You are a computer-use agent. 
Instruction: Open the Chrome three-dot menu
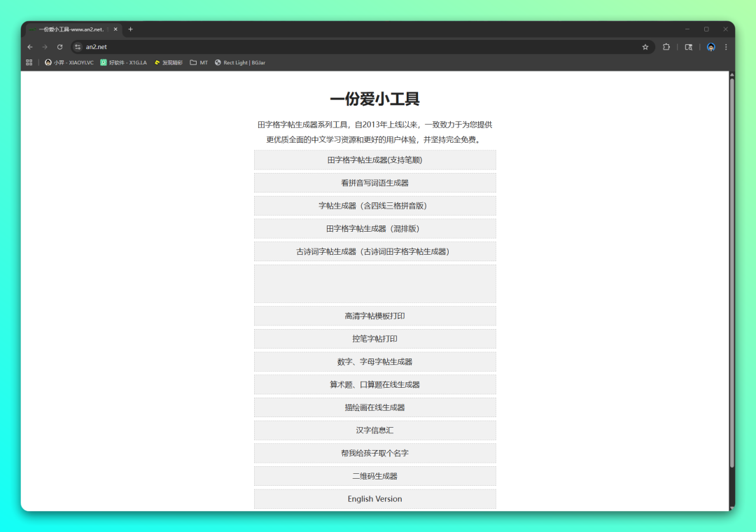pyautogui.click(x=726, y=47)
